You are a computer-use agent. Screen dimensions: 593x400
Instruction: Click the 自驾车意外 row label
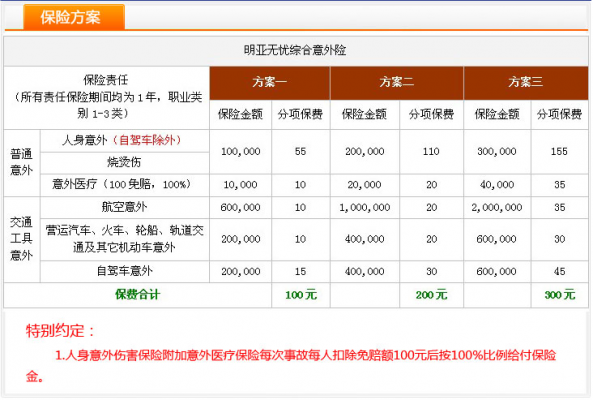[124, 271]
